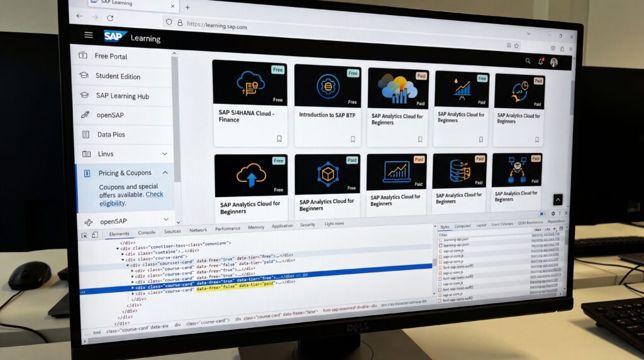
Task: Open the DevTools three-dot more menu
Action: click(559, 214)
